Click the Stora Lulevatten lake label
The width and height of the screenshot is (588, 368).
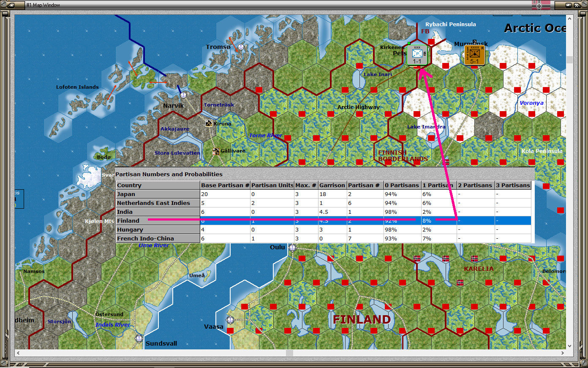coord(177,153)
